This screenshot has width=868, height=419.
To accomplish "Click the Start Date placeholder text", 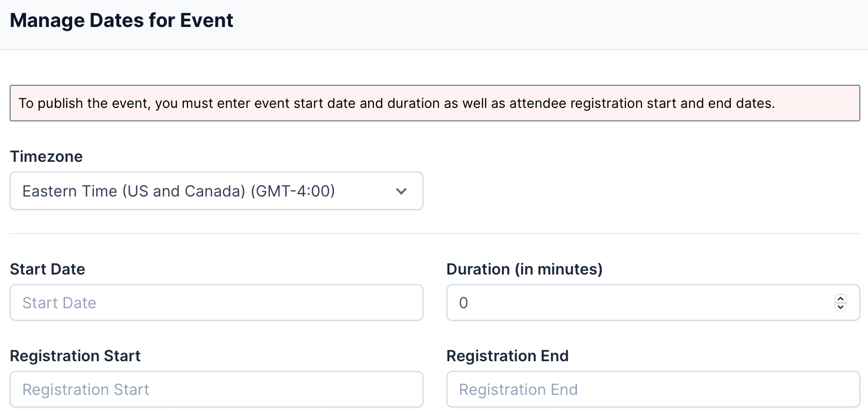I will point(59,303).
